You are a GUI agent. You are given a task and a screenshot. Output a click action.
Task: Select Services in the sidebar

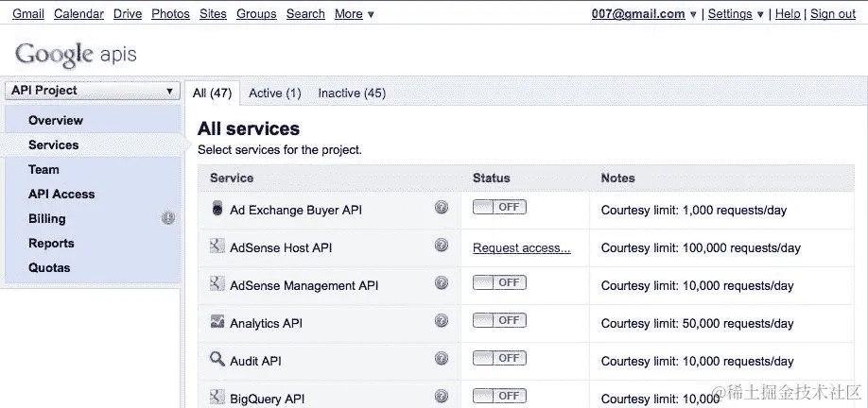[54, 144]
